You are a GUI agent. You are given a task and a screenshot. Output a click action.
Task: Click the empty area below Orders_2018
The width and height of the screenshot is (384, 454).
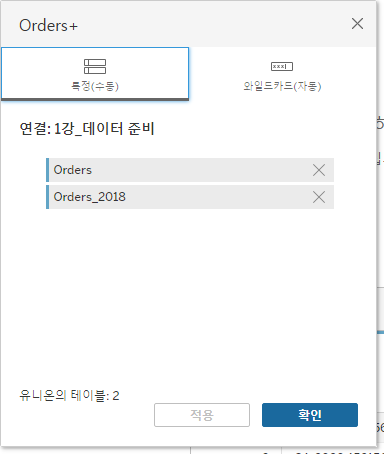click(x=190, y=293)
